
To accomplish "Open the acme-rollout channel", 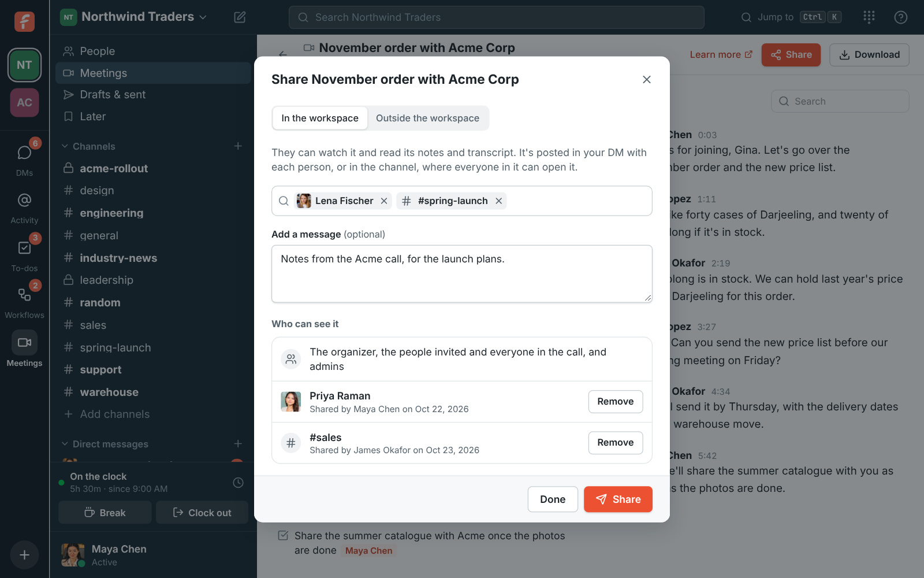I will pos(153,168).
